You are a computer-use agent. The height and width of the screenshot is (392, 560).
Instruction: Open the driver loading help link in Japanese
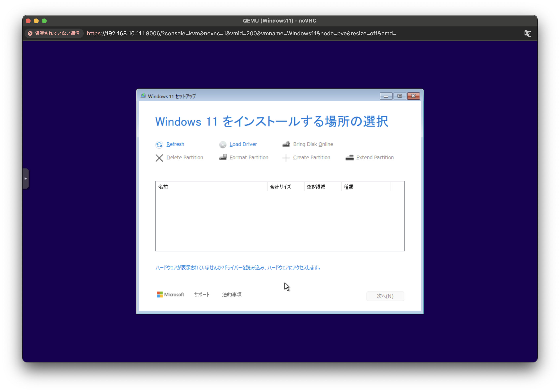click(238, 267)
